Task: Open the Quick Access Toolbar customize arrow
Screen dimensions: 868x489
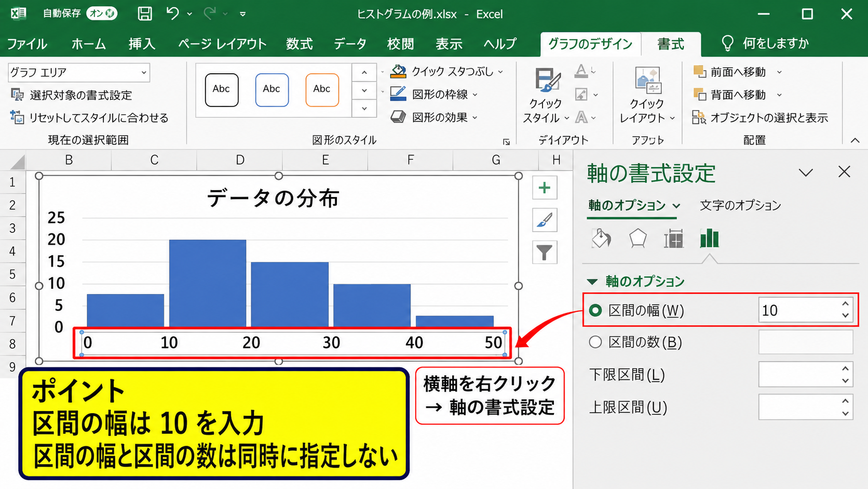Action: (x=242, y=14)
